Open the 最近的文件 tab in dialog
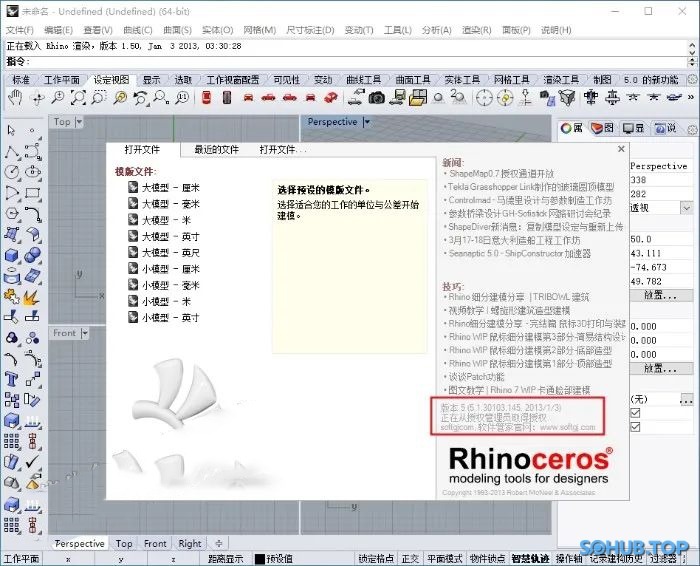 (217, 150)
